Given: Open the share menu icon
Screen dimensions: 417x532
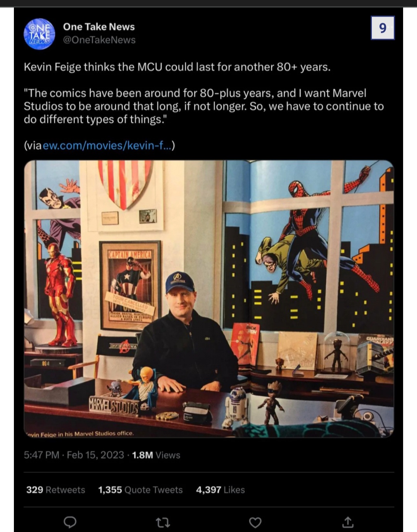Looking at the screenshot, I should (347, 522).
